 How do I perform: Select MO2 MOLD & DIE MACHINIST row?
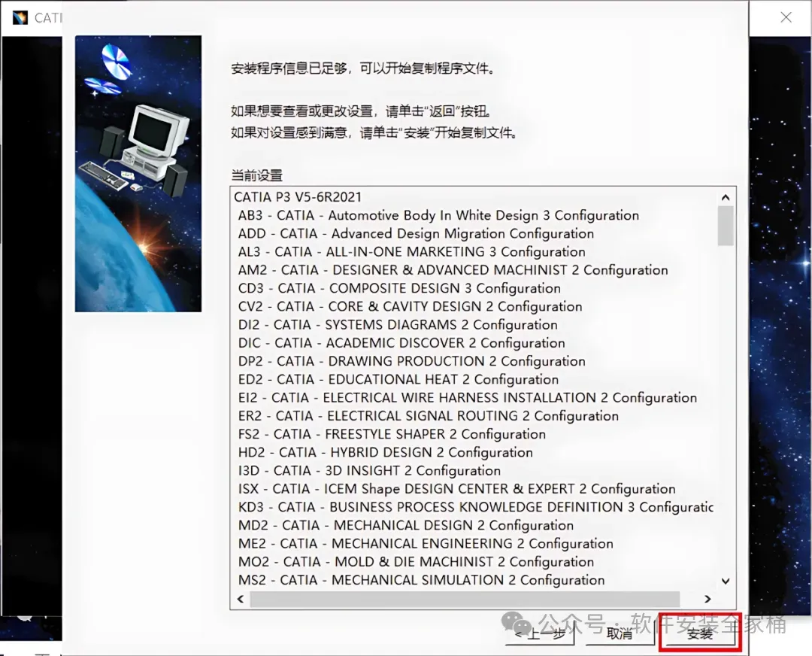point(416,562)
